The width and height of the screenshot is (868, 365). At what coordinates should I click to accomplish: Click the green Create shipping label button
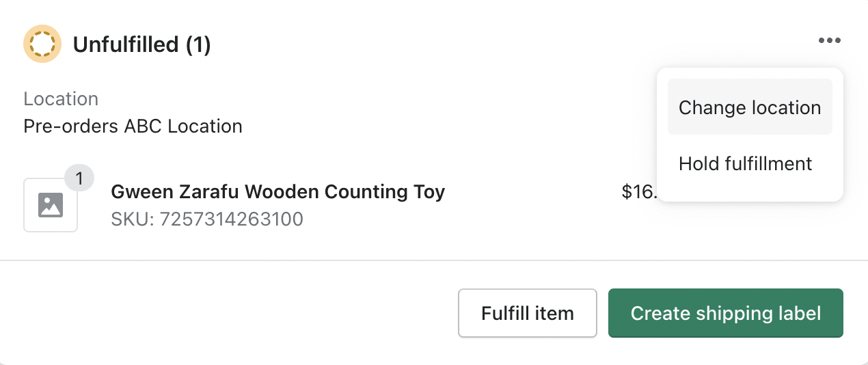point(726,313)
